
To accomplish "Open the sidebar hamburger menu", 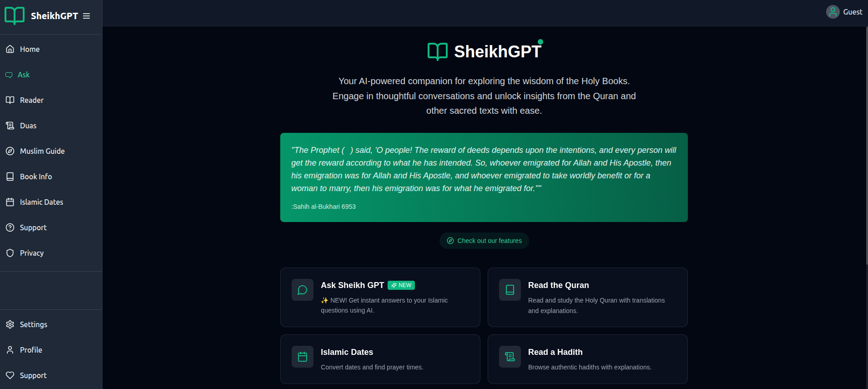I will coord(86,15).
